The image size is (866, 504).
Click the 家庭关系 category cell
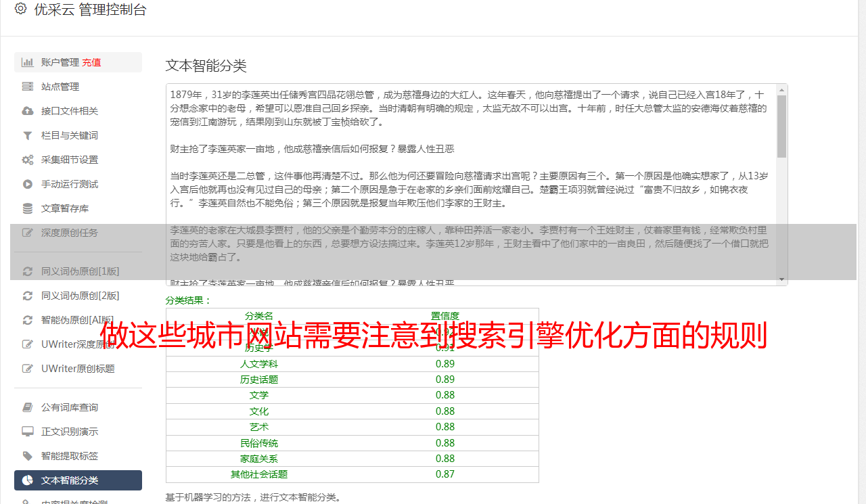(x=259, y=459)
